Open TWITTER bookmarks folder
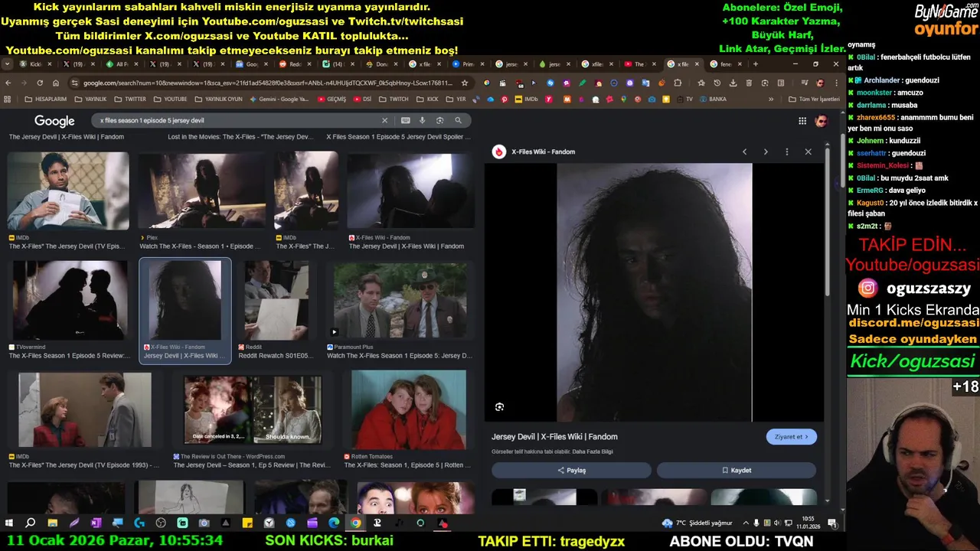Viewport: 980px width, 551px height. point(130,99)
